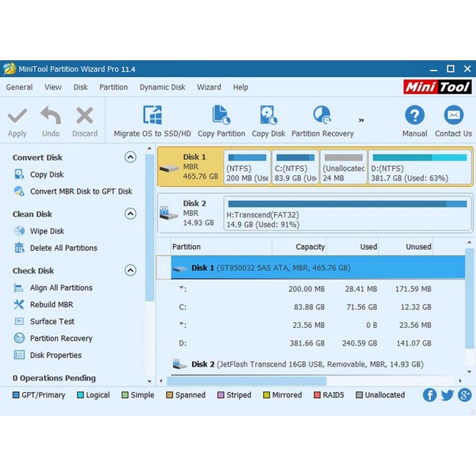Click the Unallocated legend swatch
476x476 pixels.
(x=359, y=395)
